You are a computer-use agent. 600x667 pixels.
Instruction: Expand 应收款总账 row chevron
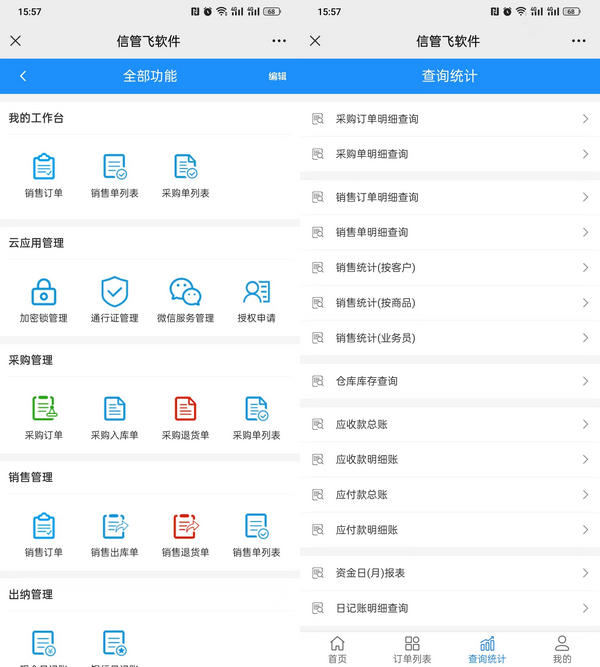[x=585, y=424]
